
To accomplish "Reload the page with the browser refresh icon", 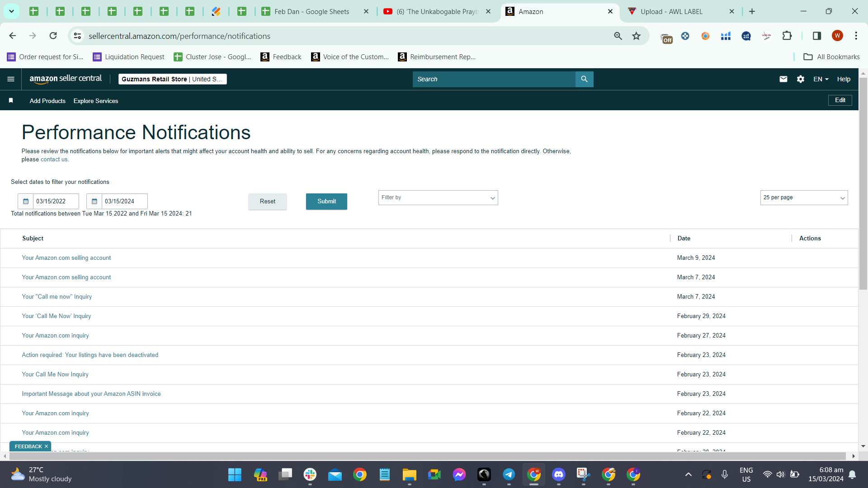I will 53,36.
